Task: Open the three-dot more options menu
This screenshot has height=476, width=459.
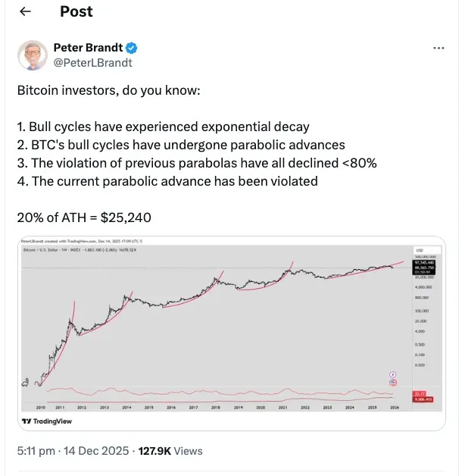Action: pyautogui.click(x=438, y=47)
